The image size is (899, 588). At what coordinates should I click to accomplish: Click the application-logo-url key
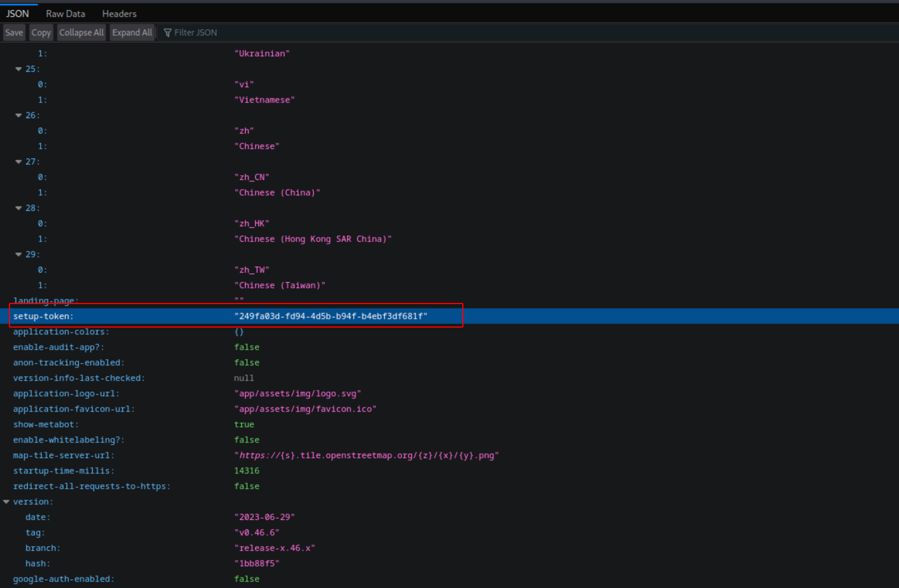pos(66,394)
